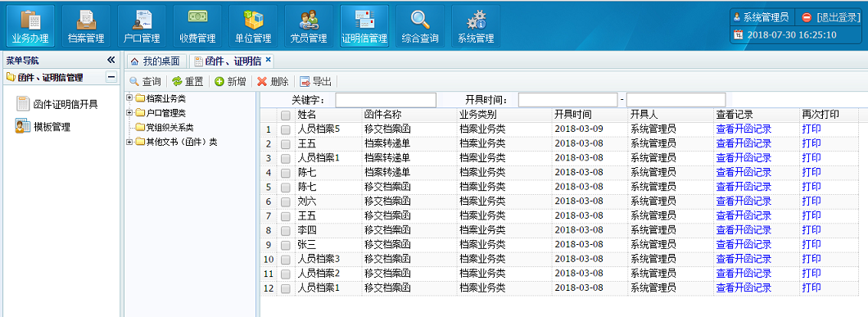The image size is (868, 317).
Task: Click the 档案业务类 folder icon
Action: point(140,98)
